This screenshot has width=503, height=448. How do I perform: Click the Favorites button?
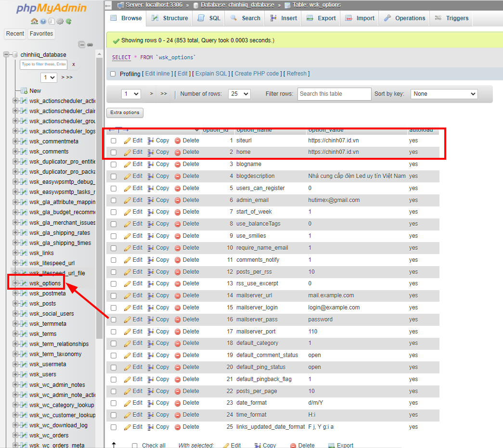(41, 34)
